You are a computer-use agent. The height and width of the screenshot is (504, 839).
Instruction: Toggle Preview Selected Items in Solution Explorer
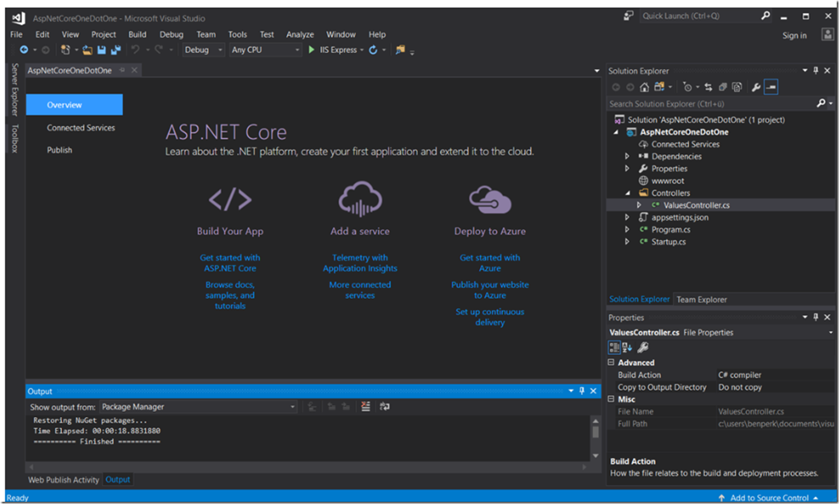771,87
